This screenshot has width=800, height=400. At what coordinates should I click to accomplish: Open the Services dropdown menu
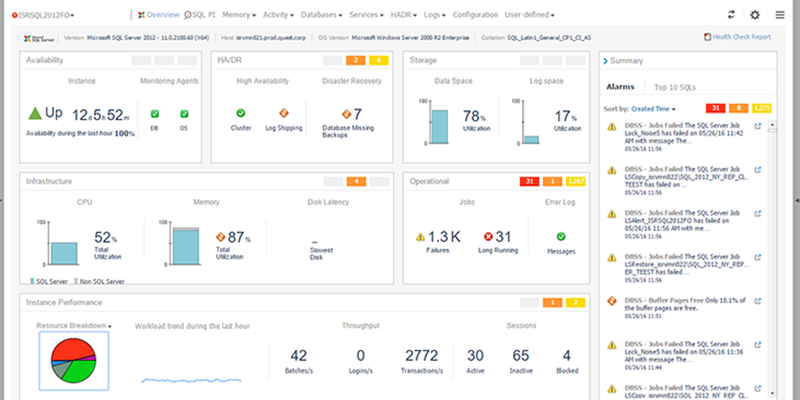tap(366, 15)
